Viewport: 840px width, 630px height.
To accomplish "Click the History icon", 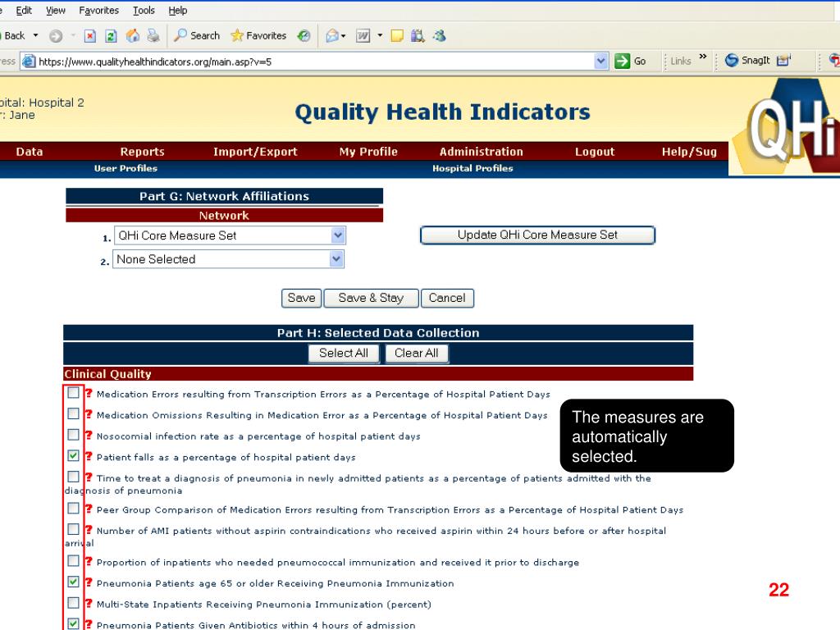I will point(304,36).
